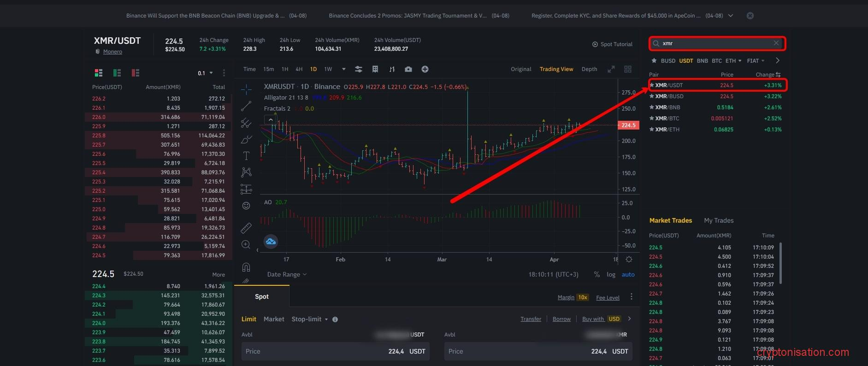The width and height of the screenshot is (868, 366).
Task: Select the trend line drawing tool
Action: pos(246,106)
